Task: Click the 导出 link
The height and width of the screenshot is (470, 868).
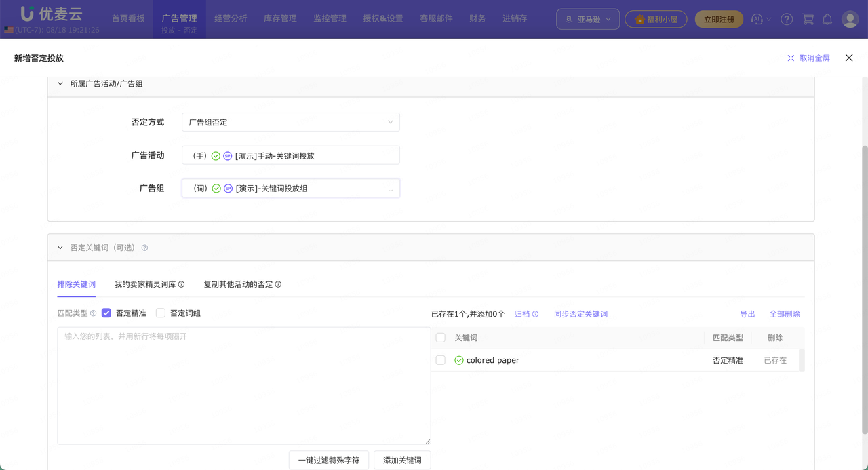Action: pos(747,314)
